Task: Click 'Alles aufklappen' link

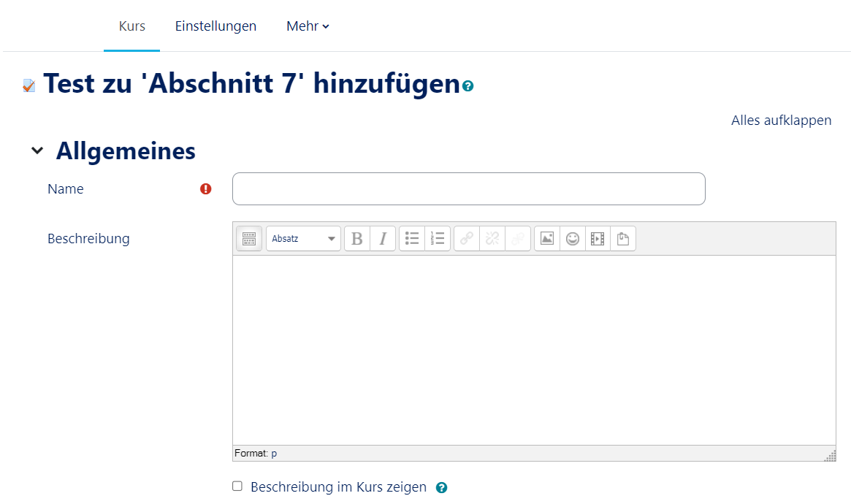Action: [781, 121]
